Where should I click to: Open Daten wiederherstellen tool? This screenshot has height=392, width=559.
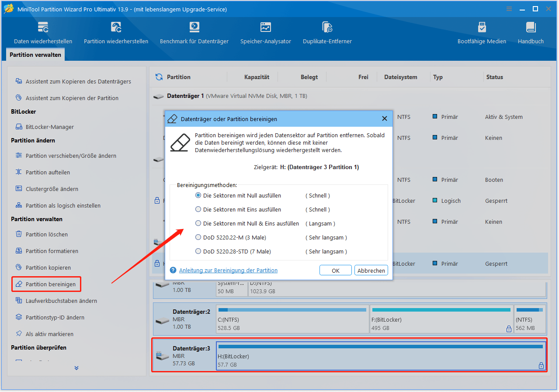pyautogui.click(x=43, y=33)
